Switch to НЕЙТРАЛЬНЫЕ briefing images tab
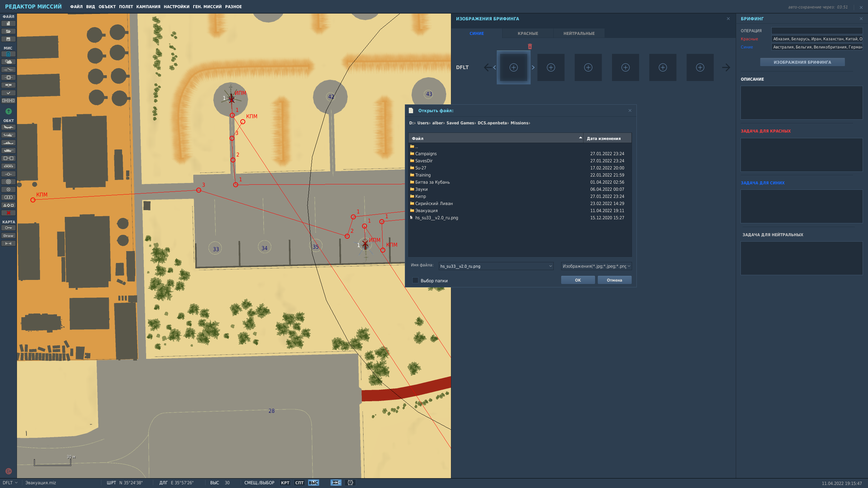The height and width of the screenshot is (488, 868). (x=579, y=33)
